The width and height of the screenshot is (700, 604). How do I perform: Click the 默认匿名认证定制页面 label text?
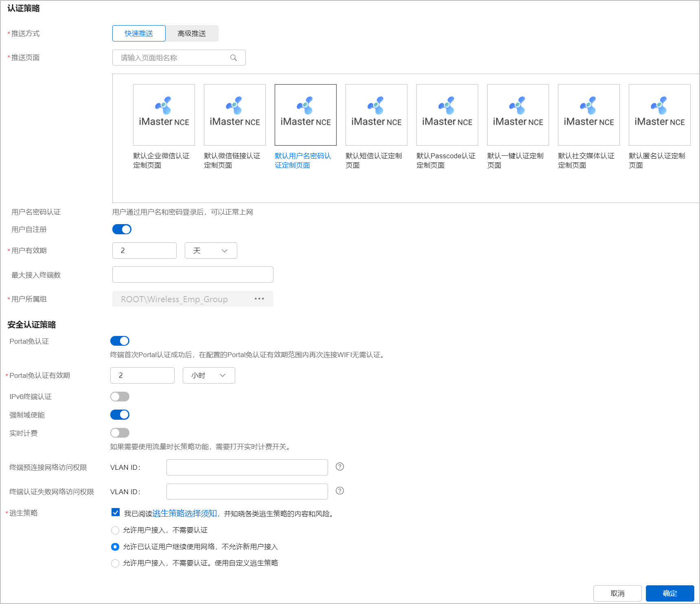click(x=657, y=161)
